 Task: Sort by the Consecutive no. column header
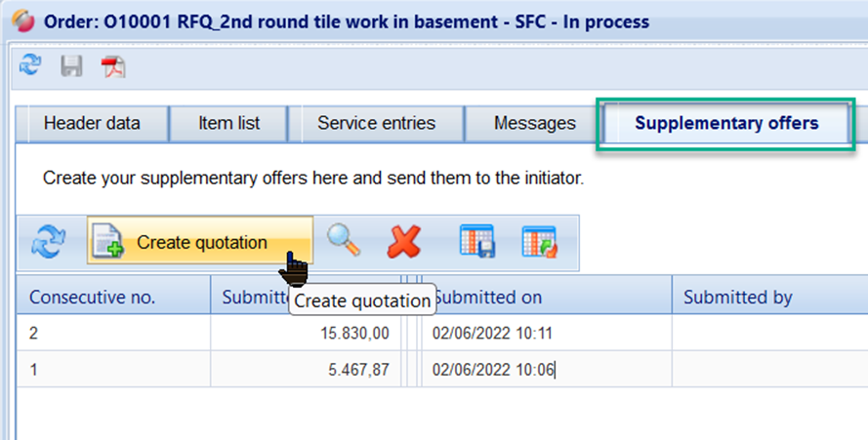coord(93,298)
